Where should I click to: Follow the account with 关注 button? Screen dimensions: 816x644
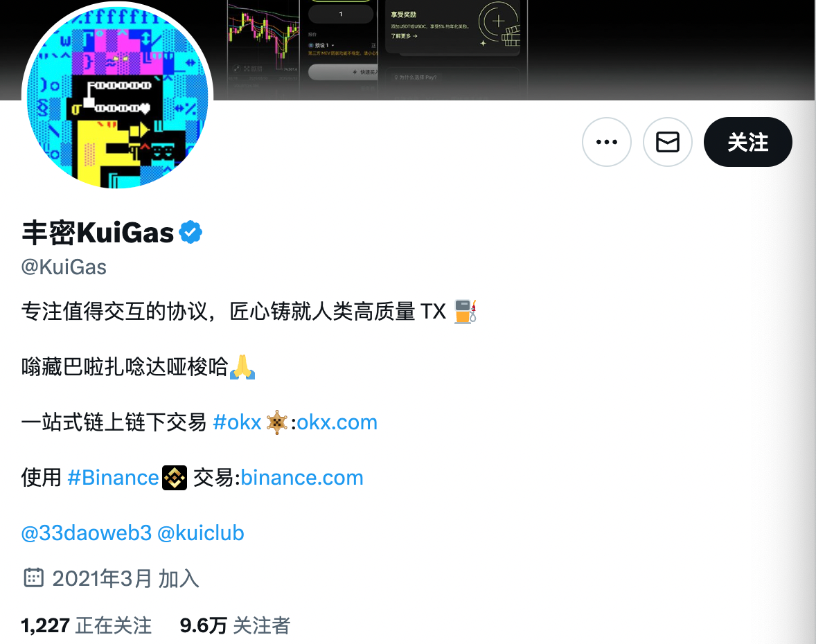pos(748,142)
